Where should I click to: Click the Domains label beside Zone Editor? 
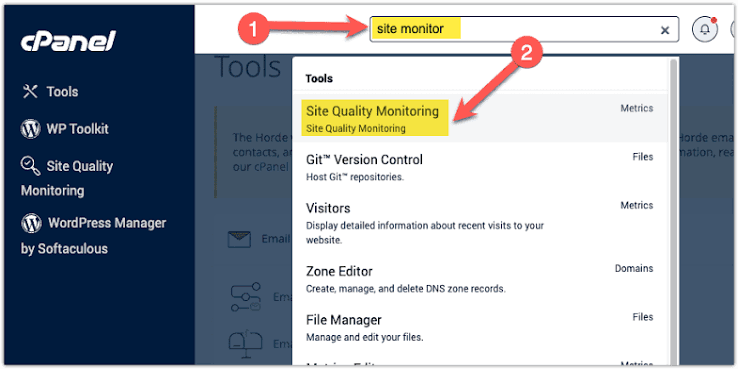(634, 268)
